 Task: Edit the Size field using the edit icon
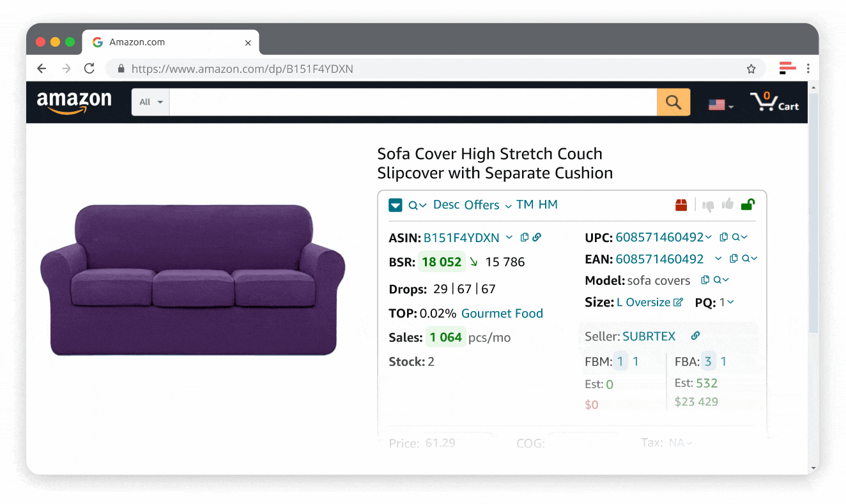coord(677,302)
